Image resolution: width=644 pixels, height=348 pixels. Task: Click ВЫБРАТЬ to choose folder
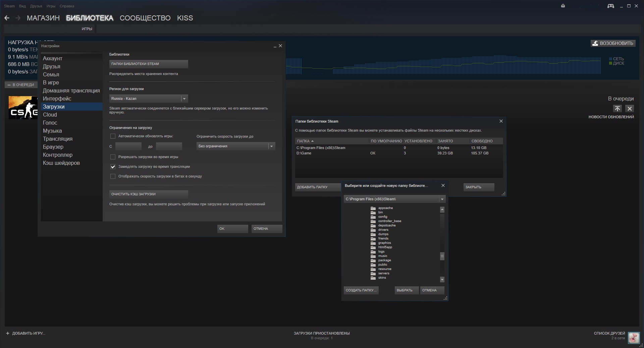[407, 290]
